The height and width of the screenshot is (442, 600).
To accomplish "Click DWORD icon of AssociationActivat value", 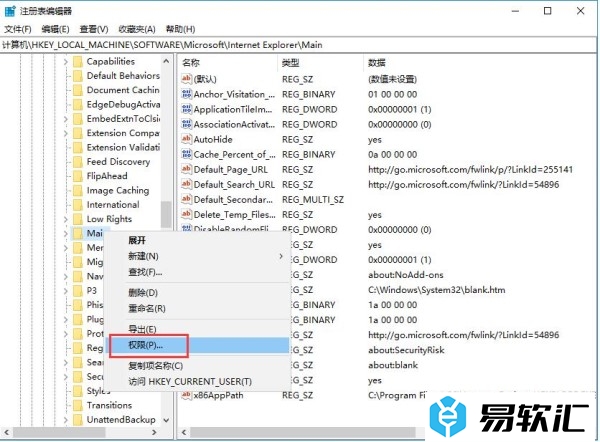I will [x=186, y=124].
